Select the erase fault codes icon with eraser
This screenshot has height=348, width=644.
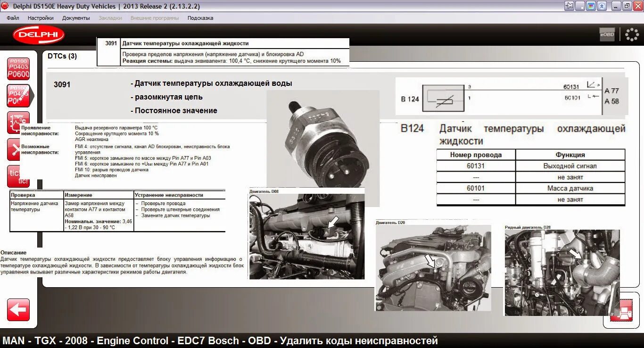pos(18,96)
